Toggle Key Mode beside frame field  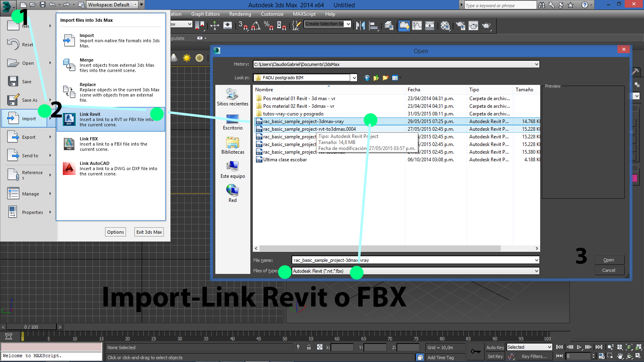click(559, 356)
